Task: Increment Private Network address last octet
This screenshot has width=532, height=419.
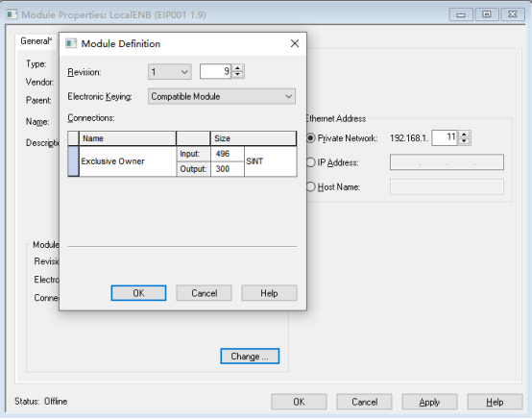Action: click(x=464, y=135)
